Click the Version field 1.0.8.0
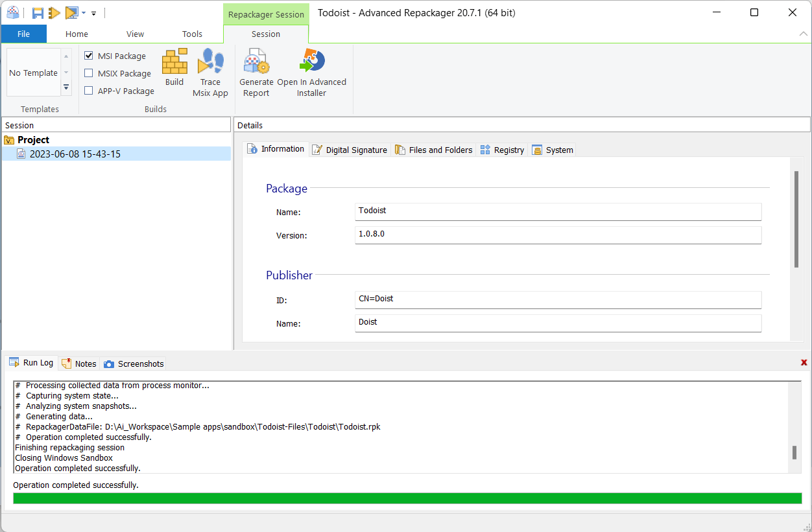The image size is (812, 532). [x=558, y=235]
